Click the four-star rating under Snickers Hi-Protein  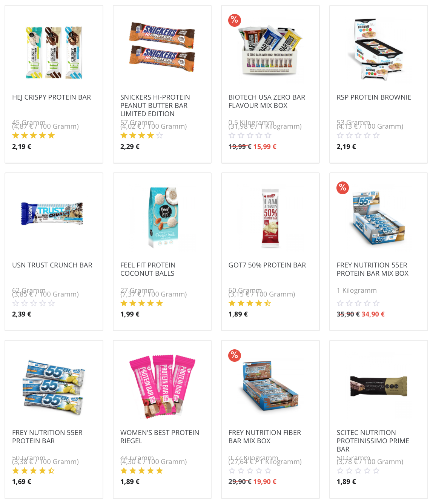pos(142,135)
